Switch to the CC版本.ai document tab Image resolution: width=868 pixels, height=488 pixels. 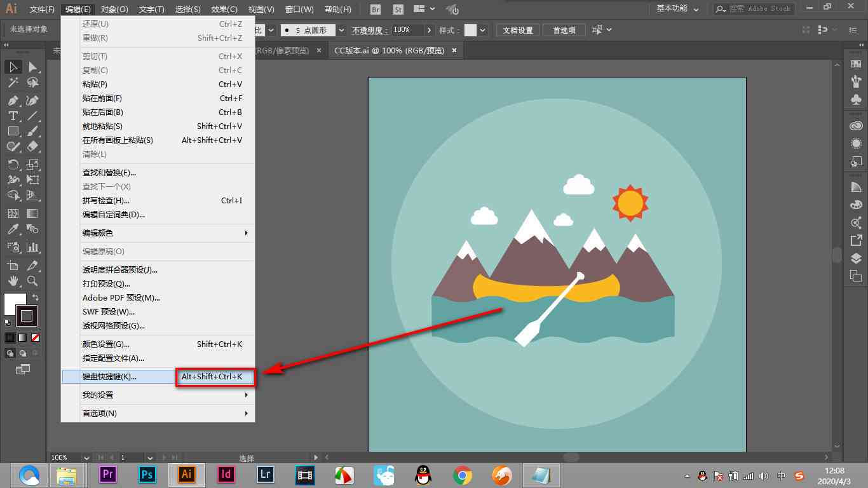[x=390, y=50]
